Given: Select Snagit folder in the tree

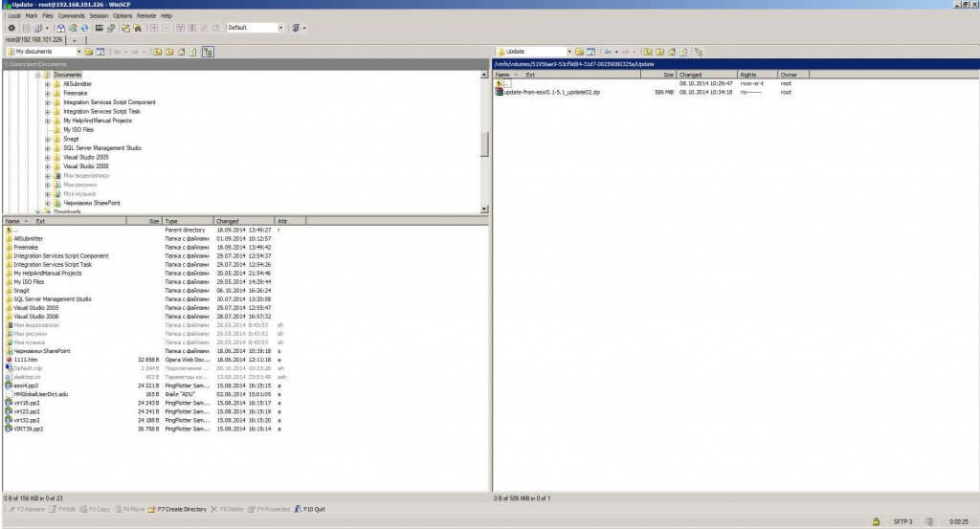Looking at the screenshot, I should 71,139.
